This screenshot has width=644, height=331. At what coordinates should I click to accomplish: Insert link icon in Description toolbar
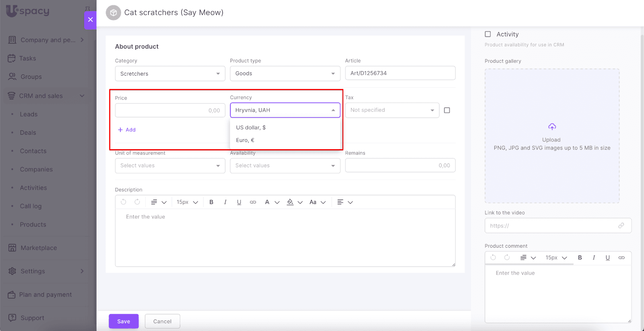tap(253, 202)
